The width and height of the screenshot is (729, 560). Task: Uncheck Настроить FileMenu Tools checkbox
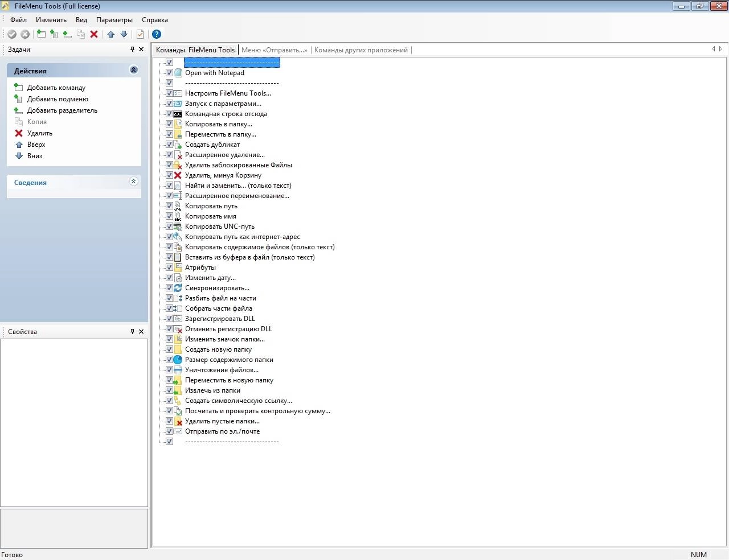click(169, 93)
